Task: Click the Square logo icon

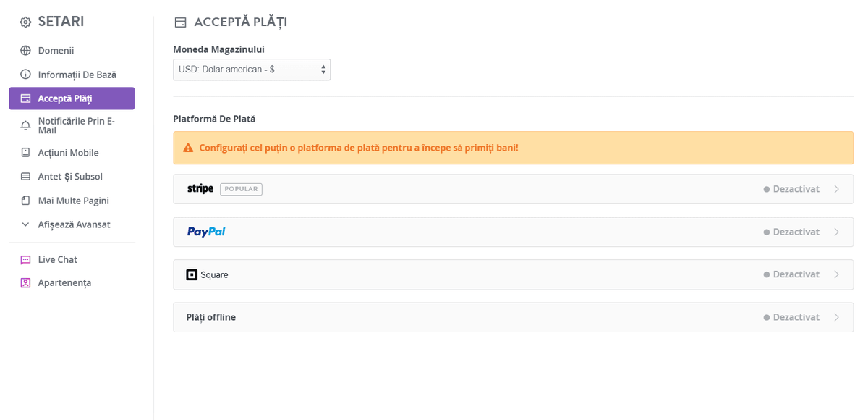Action: click(192, 275)
